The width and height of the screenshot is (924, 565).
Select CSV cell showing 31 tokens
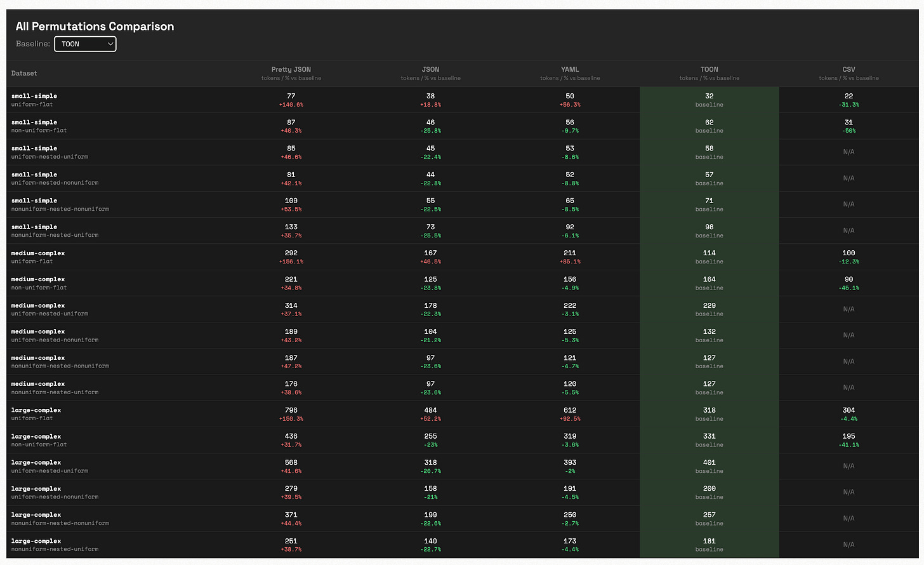848,126
